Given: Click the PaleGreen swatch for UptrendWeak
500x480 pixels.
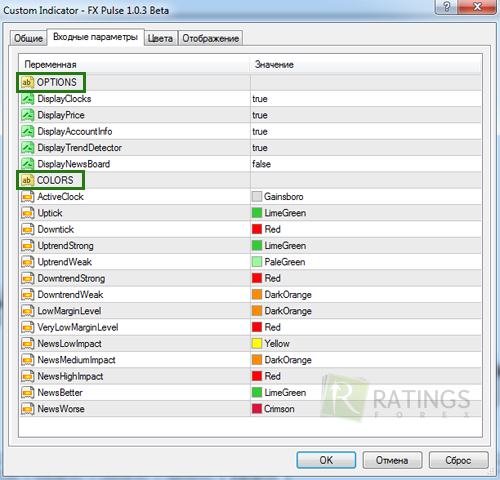Looking at the screenshot, I should coord(257,262).
